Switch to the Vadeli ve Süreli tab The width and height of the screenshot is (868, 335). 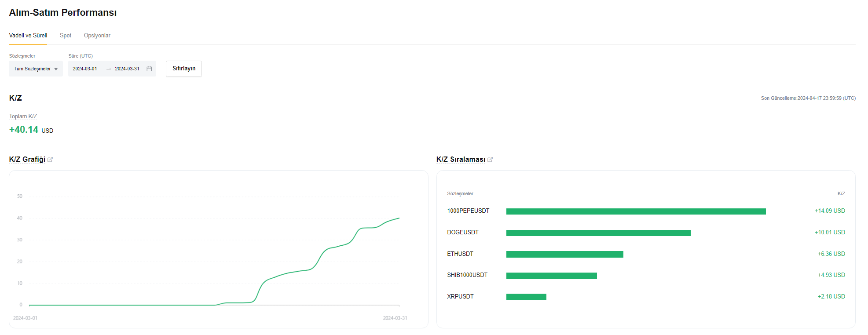pos(28,36)
